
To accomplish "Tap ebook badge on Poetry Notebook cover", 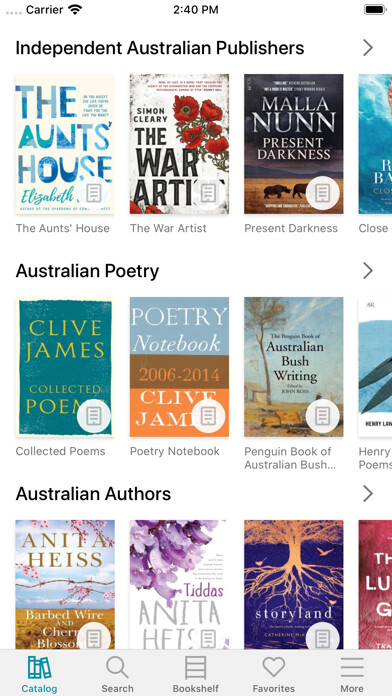I will coord(208,416).
